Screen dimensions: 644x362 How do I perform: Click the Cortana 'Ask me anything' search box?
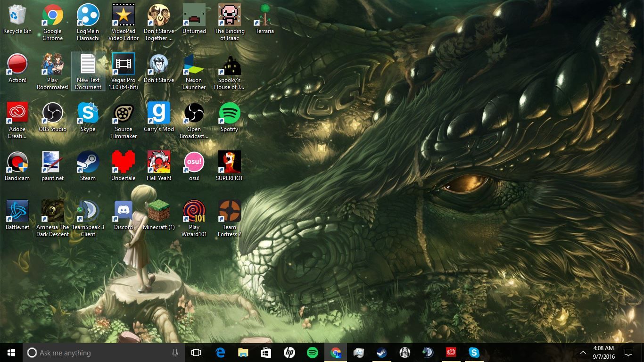[99, 353]
